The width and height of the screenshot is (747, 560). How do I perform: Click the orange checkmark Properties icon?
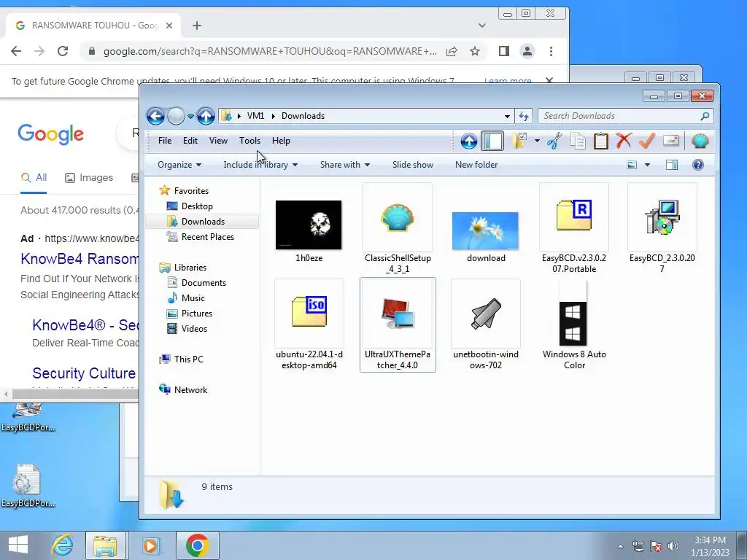coord(646,141)
